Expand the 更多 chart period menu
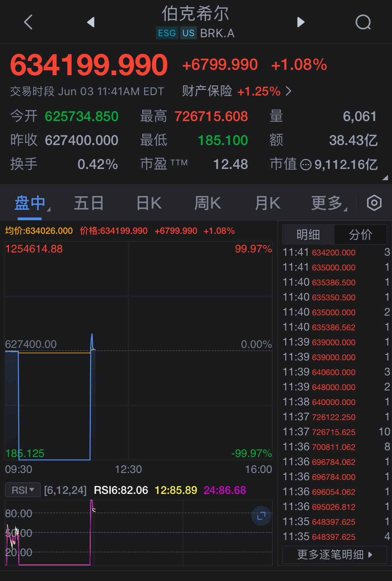The height and width of the screenshot is (581, 392). (x=328, y=203)
